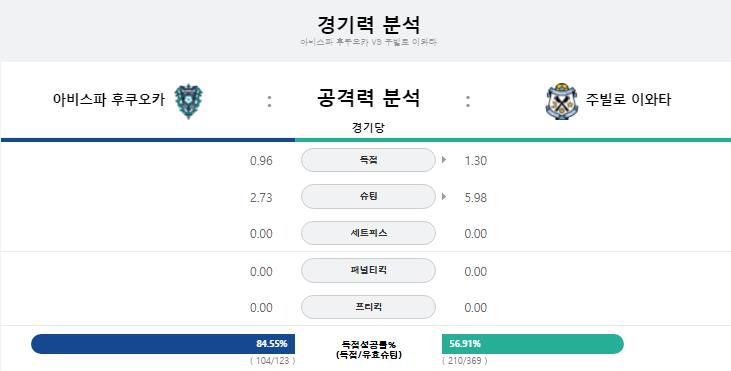Click the 1.30 goals value for Jubilo
Screen dimensions: 731x371
tap(476, 161)
